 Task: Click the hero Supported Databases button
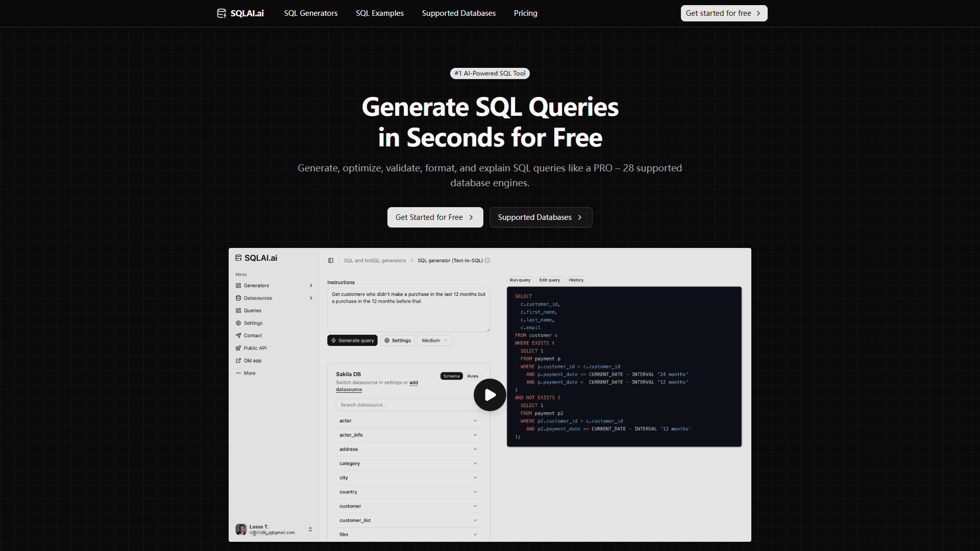541,217
